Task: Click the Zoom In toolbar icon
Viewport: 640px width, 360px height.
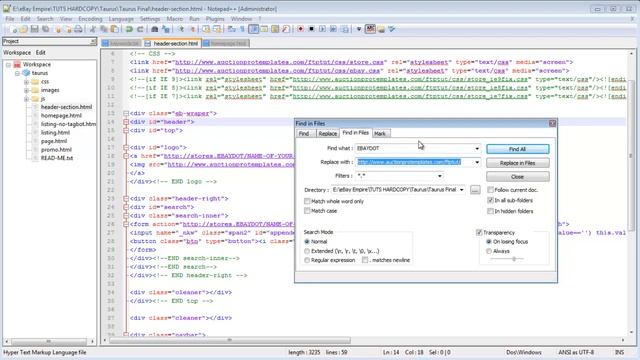Action: (181, 29)
